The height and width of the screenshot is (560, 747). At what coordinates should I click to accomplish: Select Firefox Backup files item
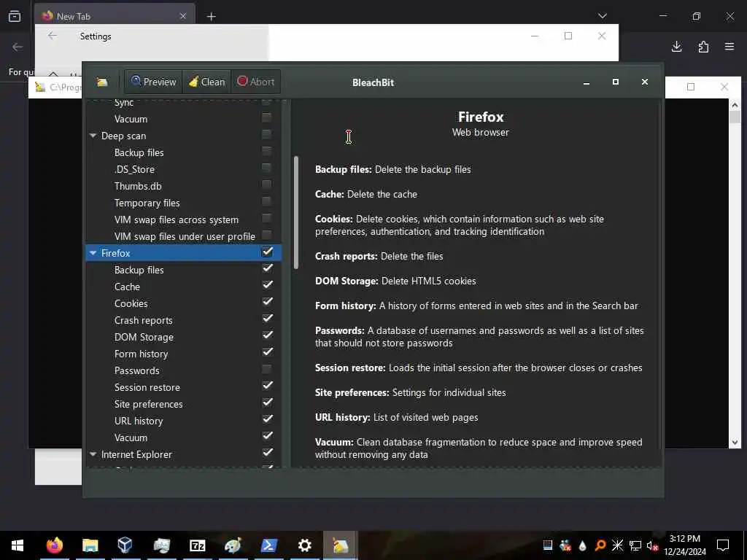139,270
